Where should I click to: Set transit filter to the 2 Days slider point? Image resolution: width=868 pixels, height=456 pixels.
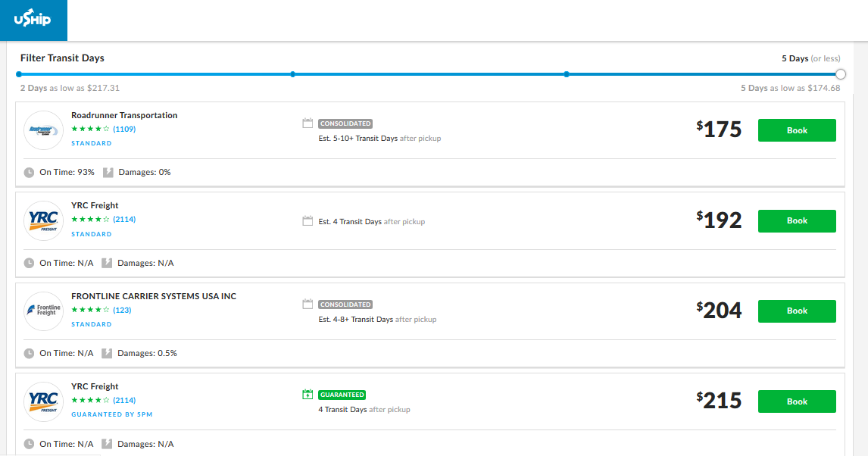[x=19, y=74]
